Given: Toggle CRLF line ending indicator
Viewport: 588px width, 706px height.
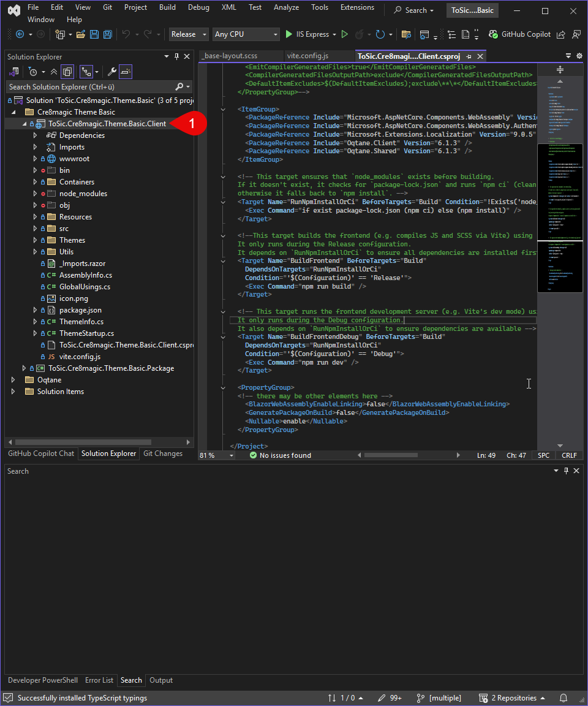Looking at the screenshot, I should click(569, 455).
